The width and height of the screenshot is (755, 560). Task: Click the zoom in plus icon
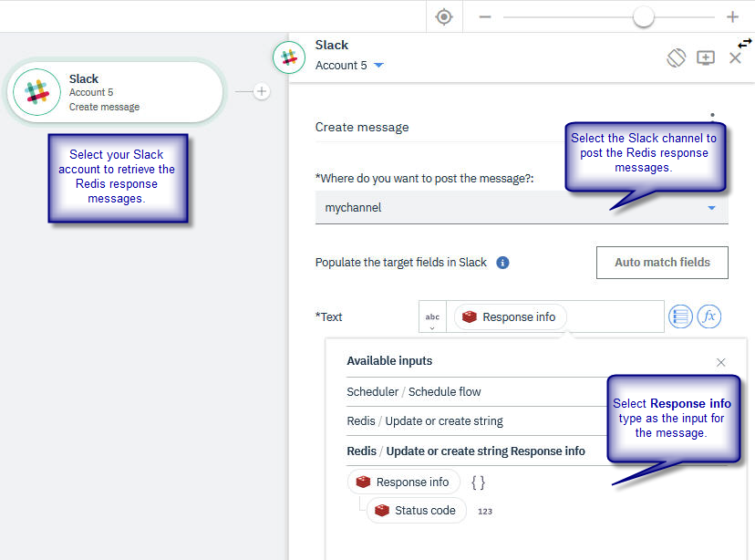(x=732, y=16)
